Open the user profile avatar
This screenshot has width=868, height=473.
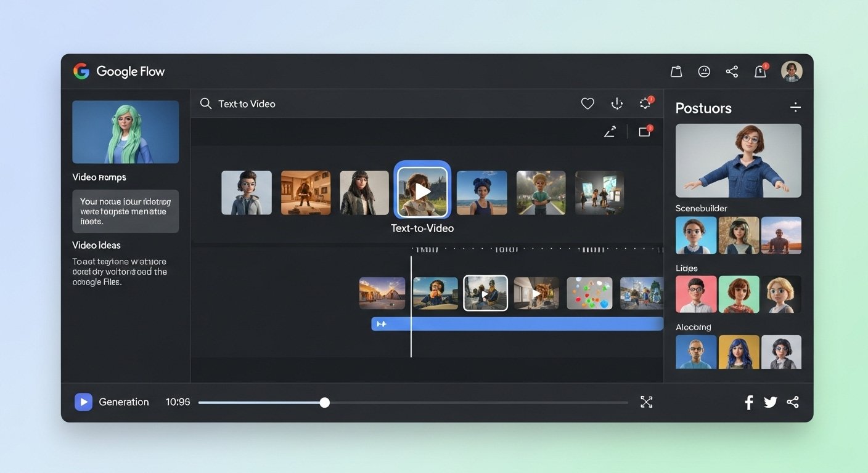[x=792, y=71]
